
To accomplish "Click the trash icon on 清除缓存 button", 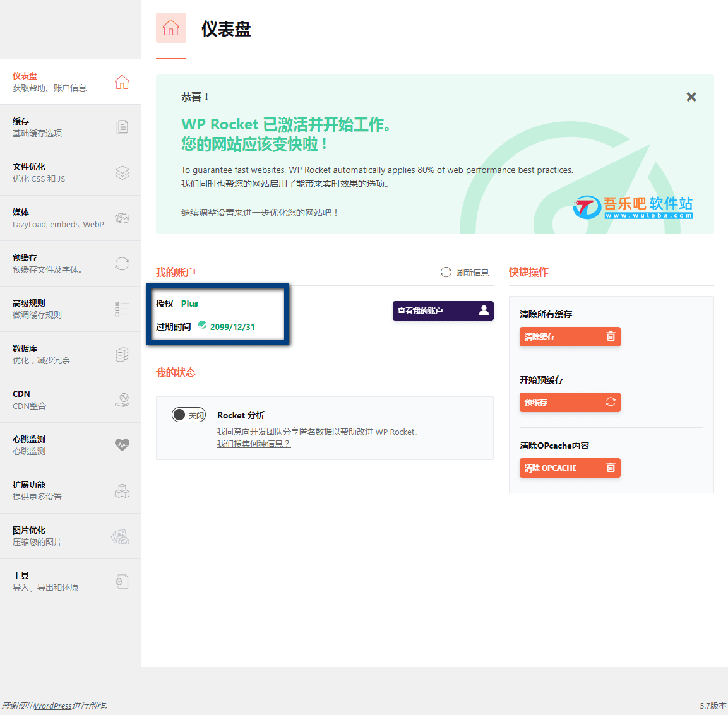I will click(611, 336).
